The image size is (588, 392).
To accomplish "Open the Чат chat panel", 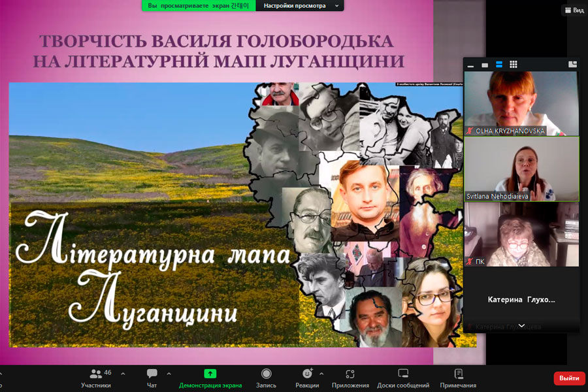I will point(152,378).
